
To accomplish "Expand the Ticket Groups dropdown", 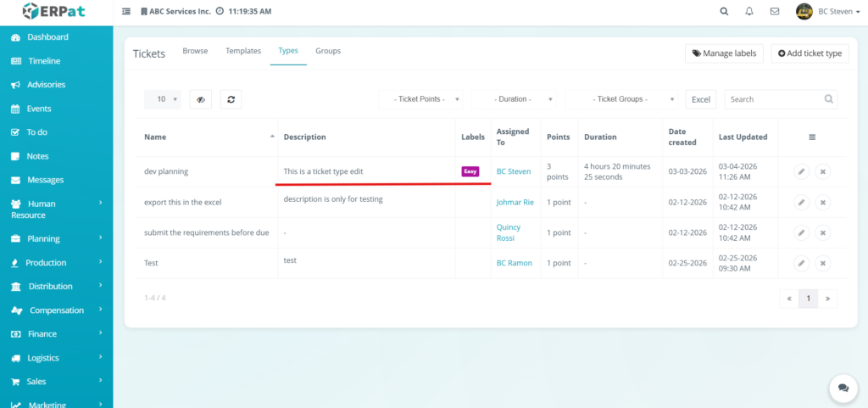I will click(622, 99).
